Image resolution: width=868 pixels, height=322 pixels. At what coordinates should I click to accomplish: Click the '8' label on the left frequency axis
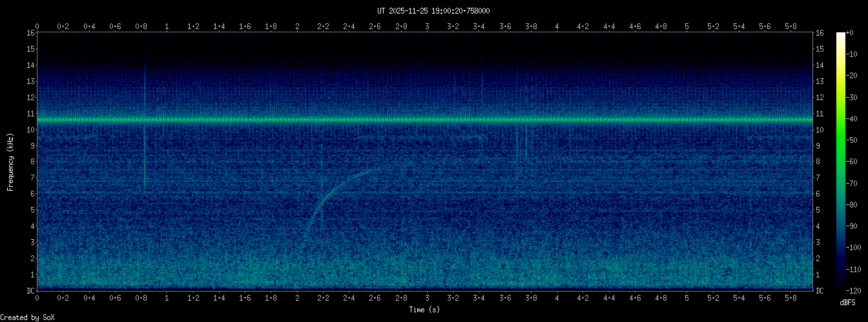tap(32, 162)
